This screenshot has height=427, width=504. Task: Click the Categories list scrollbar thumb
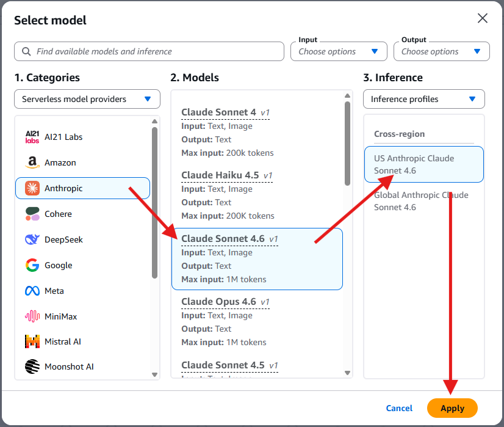[x=154, y=203]
